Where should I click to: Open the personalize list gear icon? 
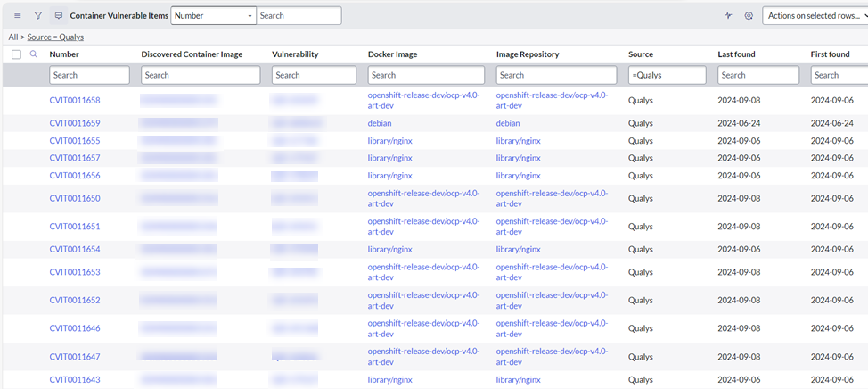[x=749, y=16]
